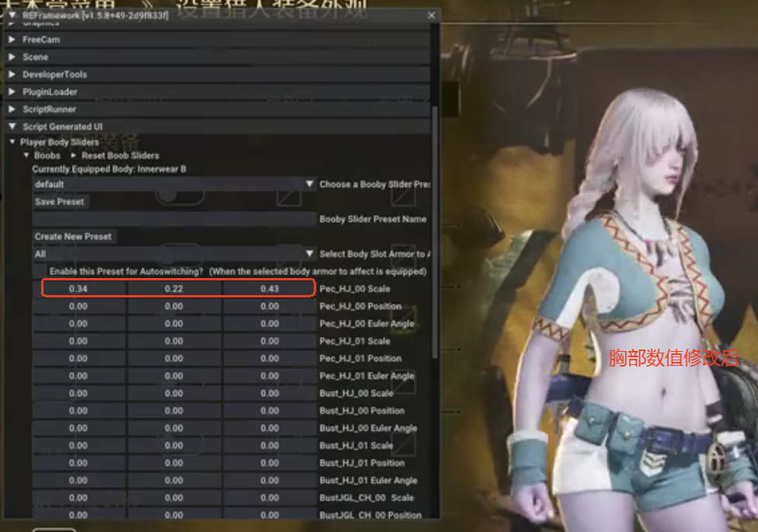Click first value field of Bust_HJ_01 Scale

coord(78,446)
